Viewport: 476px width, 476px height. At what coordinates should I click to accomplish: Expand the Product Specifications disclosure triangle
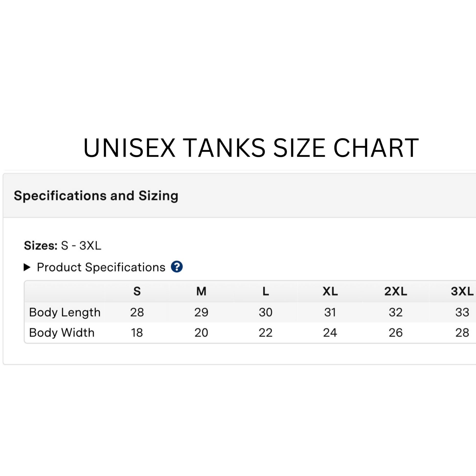tap(27, 267)
